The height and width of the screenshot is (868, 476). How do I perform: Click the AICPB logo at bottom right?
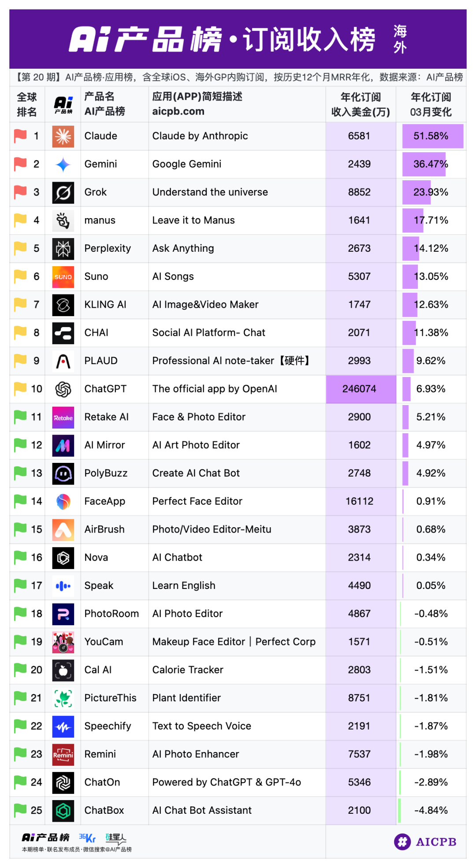[x=425, y=842]
